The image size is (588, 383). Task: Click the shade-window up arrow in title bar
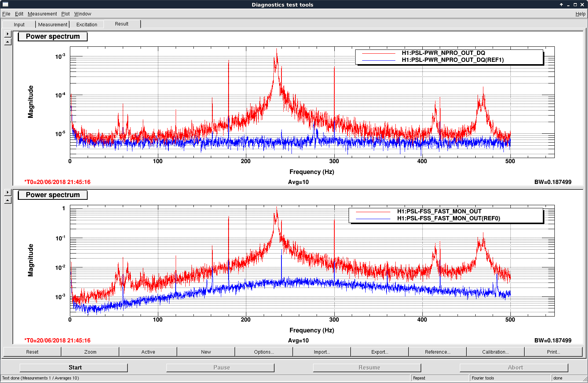tap(561, 5)
